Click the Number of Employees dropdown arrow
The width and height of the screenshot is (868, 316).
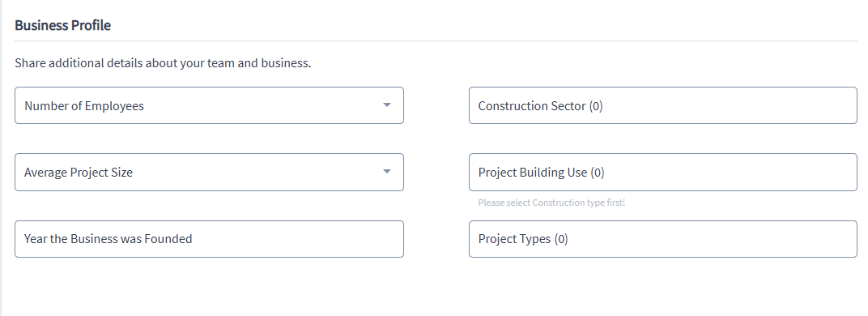pyautogui.click(x=387, y=105)
